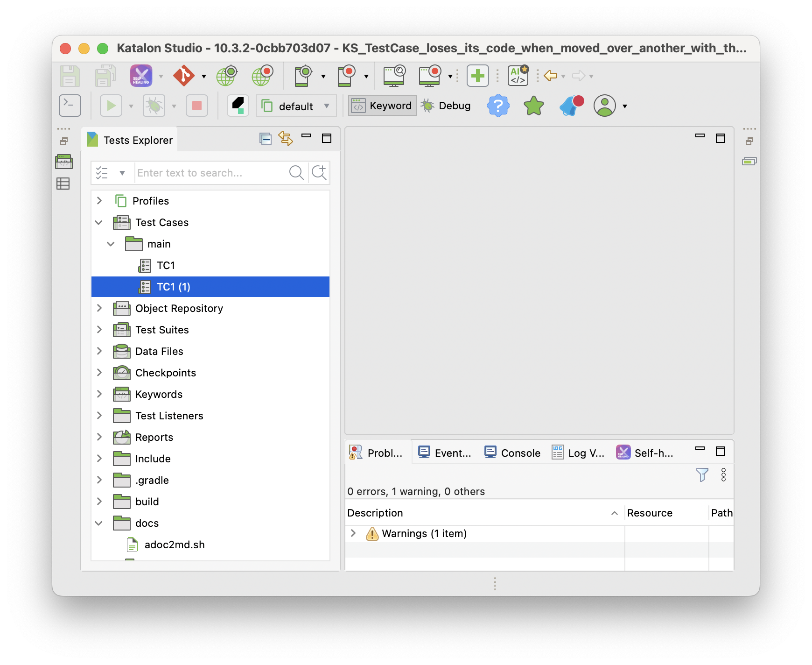Switch to the Console tab
812x665 pixels.
pos(512,453)
